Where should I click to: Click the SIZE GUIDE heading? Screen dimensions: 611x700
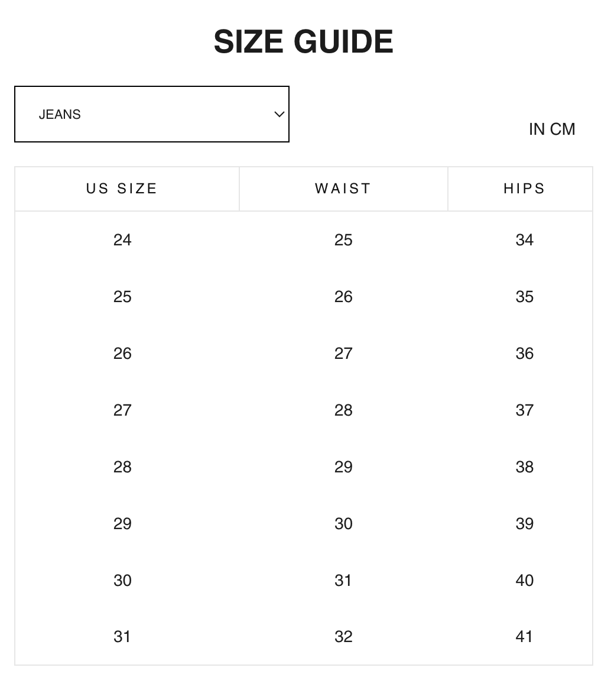pyautogui.click(x=304, y=41)
